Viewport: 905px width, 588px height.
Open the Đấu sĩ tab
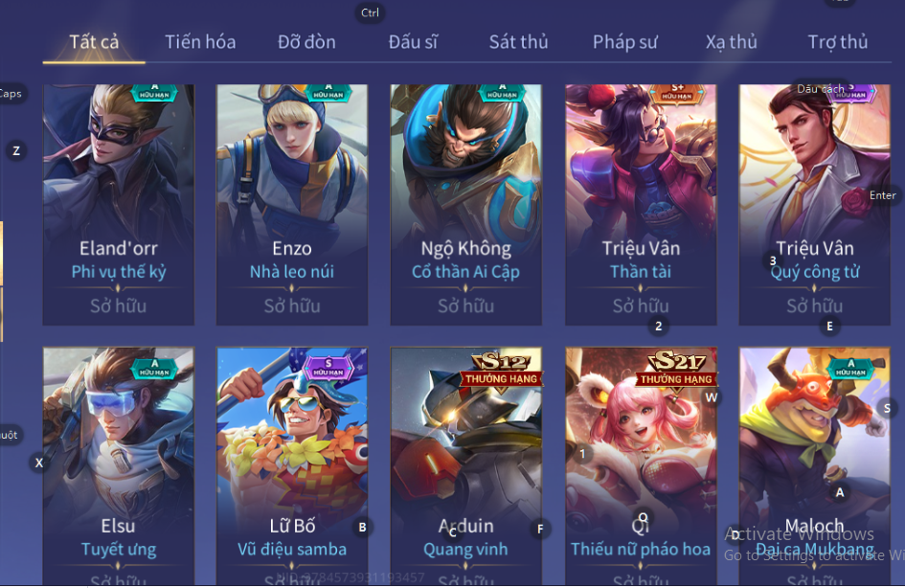413,42
